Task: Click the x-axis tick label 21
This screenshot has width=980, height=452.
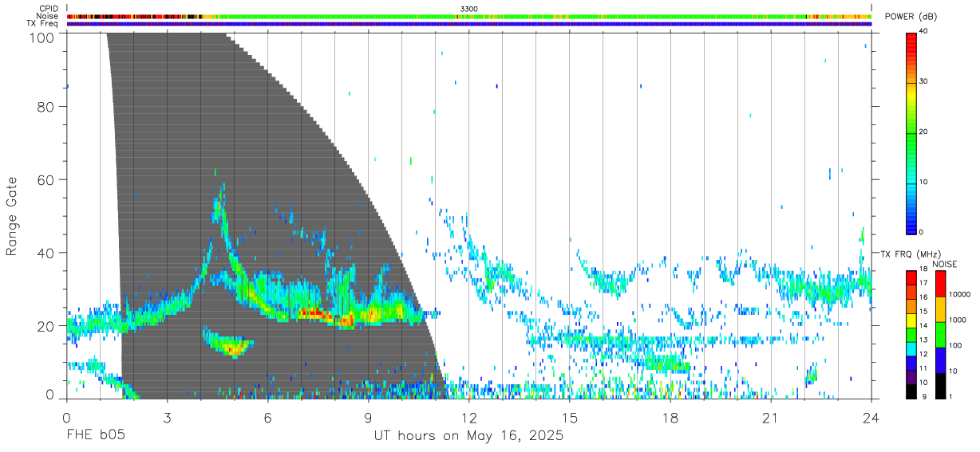Action: [x=770, y=417]
